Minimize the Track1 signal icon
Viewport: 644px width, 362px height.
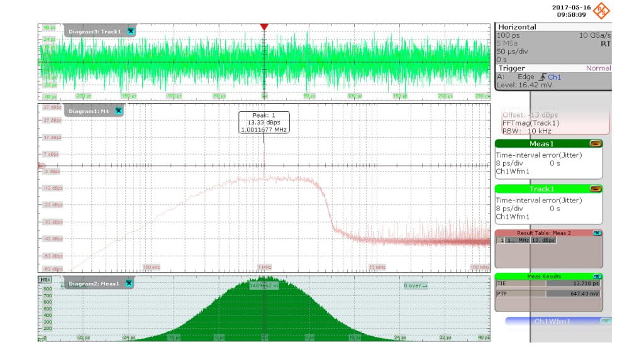pyautogui.click(x=595, y=189)
